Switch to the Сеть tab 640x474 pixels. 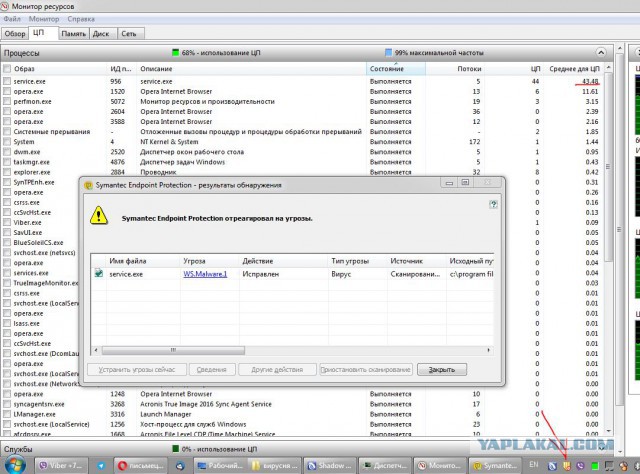point(129,34)
